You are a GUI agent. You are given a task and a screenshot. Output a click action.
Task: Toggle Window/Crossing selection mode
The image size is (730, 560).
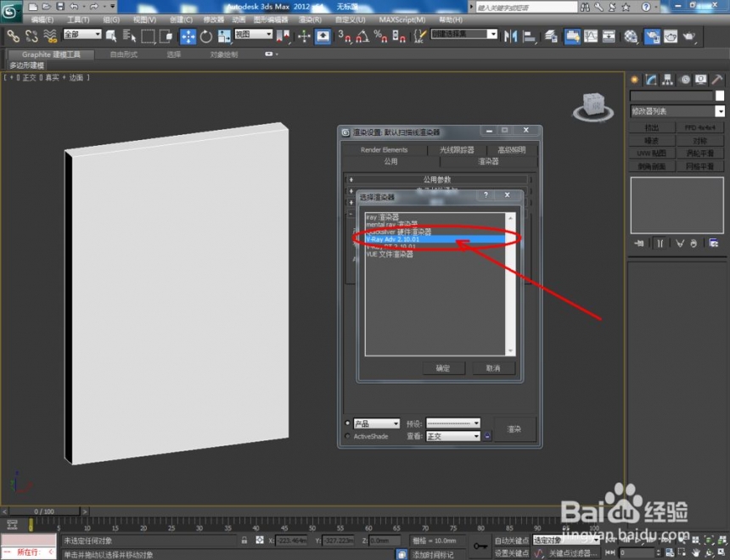[166, 36]
